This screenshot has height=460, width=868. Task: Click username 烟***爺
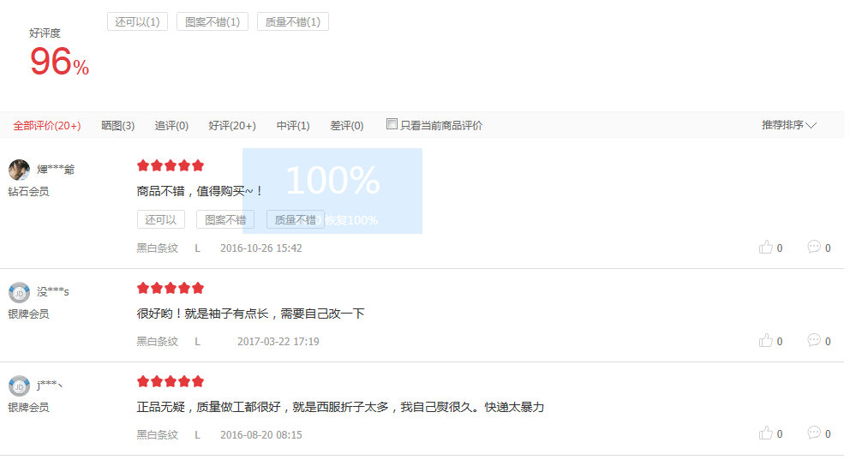[x=56, y=170]
